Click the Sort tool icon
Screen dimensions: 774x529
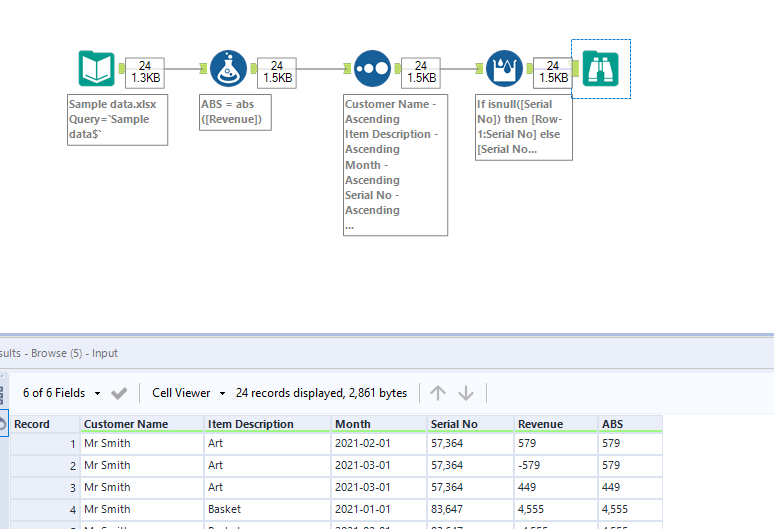pos(373,68)
